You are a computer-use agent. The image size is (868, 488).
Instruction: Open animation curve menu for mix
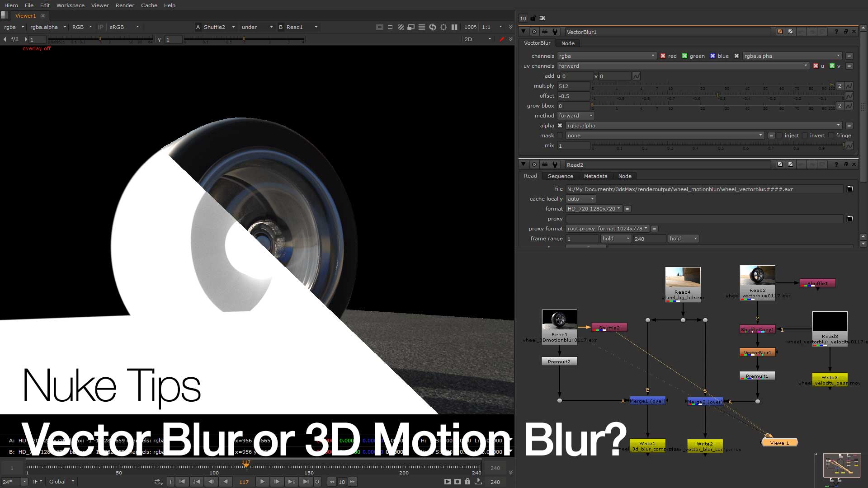[849, 145]
